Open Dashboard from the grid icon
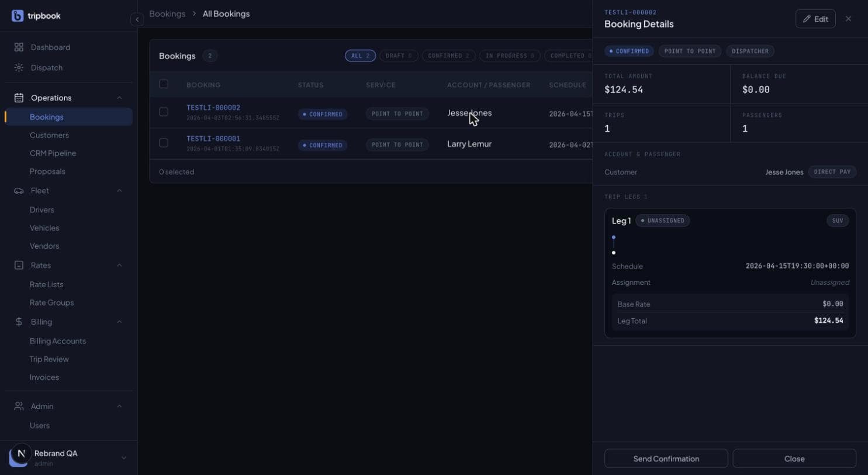 pos(19,47)
